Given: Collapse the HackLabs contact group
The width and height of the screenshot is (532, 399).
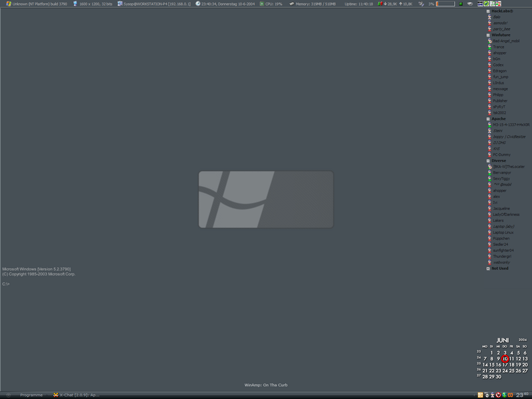Looking at the screenshot, I should click(x=488, y=11).
